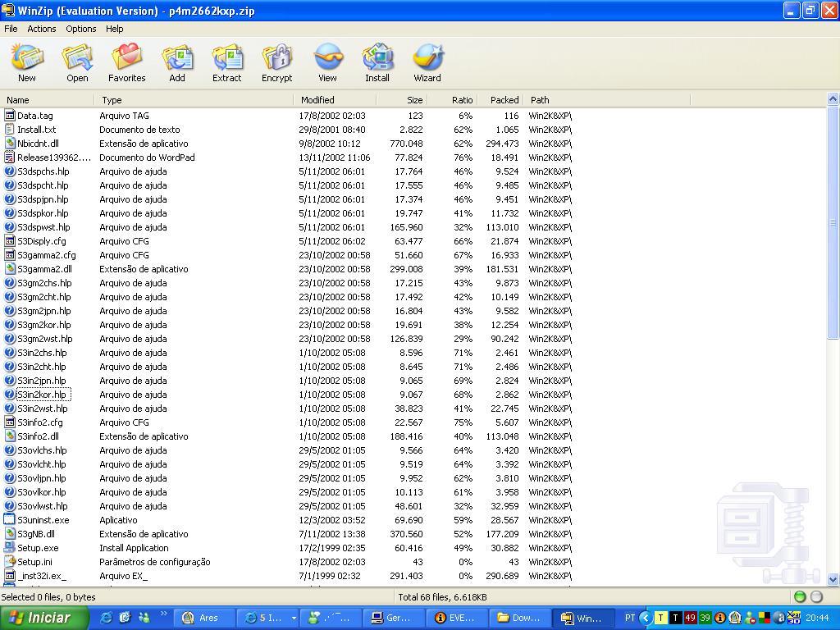Sort file list by Packed column
The height and width of the screenshot is (630, 840).
(500, 99)
